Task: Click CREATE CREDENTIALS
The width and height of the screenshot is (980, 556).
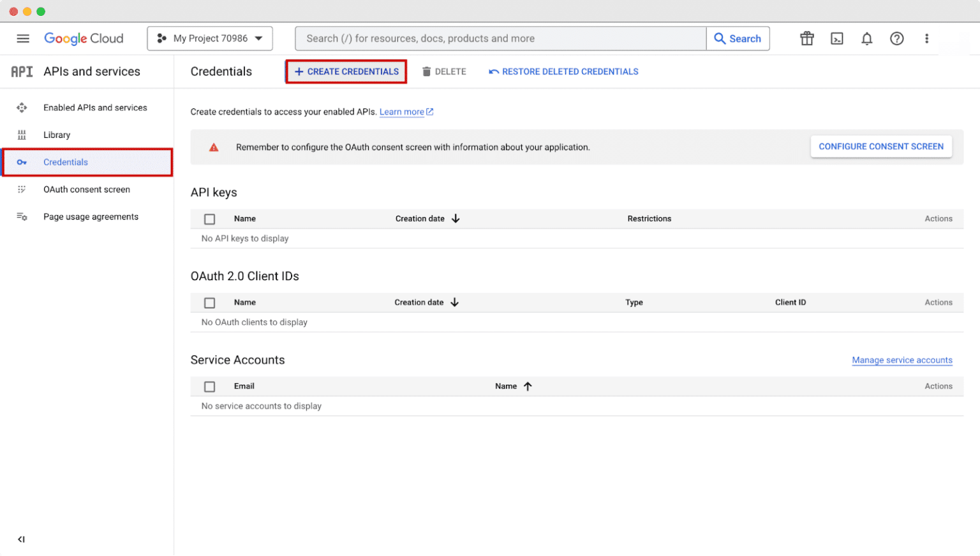Action: click(x=345, y=71)
